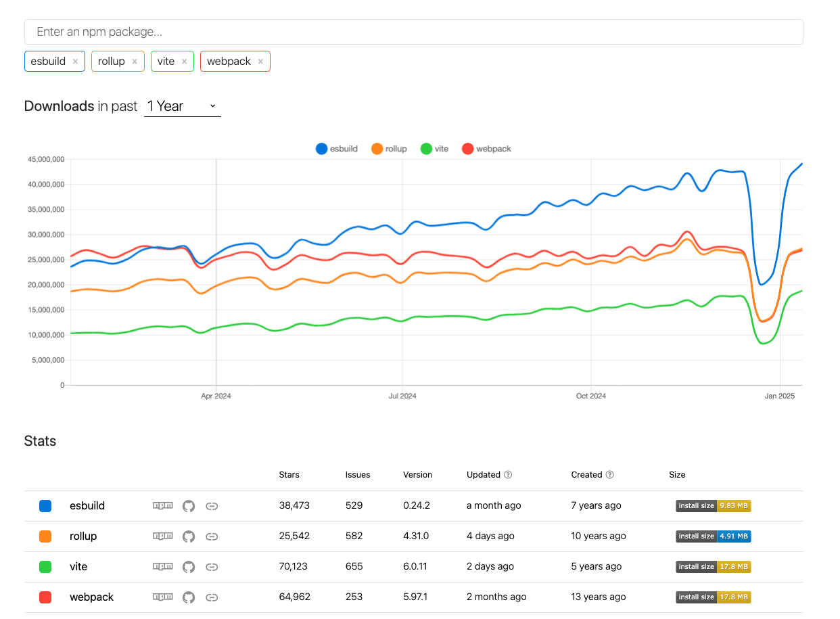Open the 1 Year period dropdown
Viewport: 840px width, 619px height.
[183, 106]
